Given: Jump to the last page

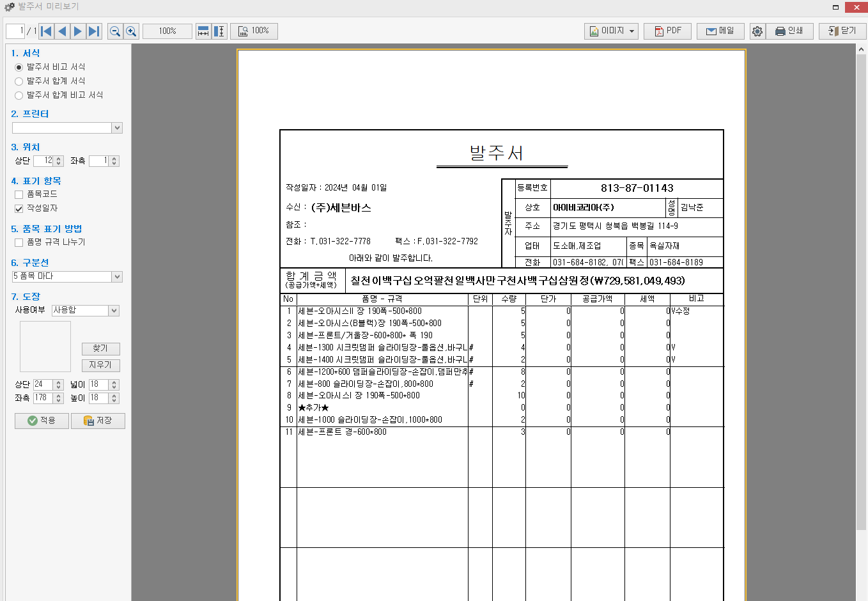Looking at the screenshot, I should coord(94,31).
